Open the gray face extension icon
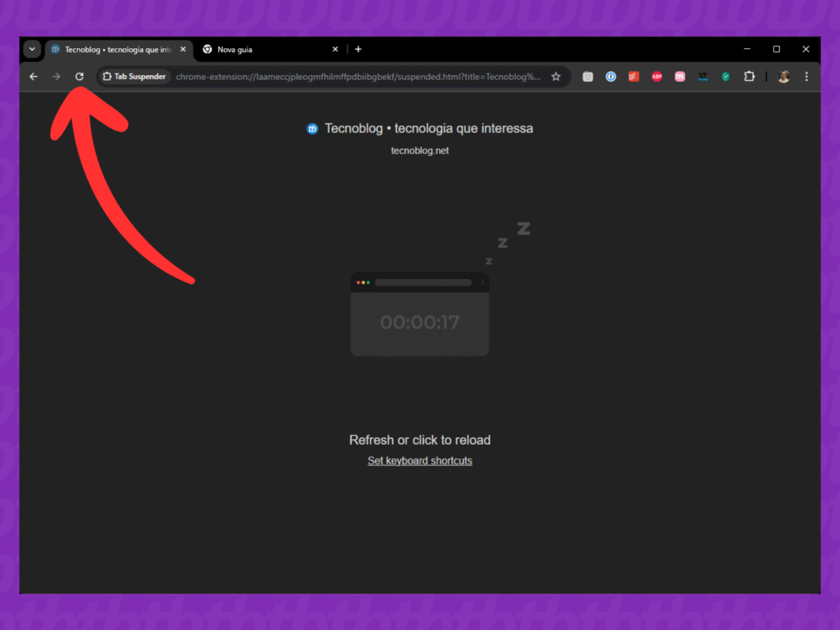Viewport: 840px width, 630px height. [x=588, y=77]
